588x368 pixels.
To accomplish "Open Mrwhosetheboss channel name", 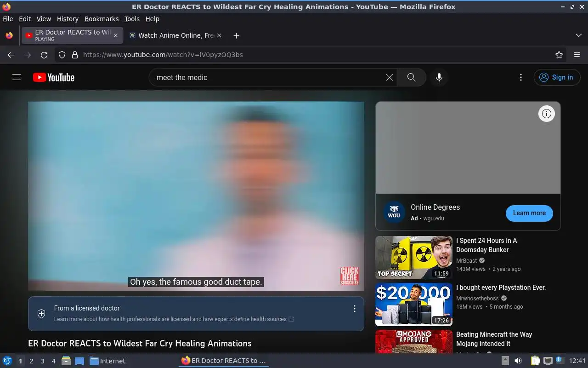I will click(477, 298).
